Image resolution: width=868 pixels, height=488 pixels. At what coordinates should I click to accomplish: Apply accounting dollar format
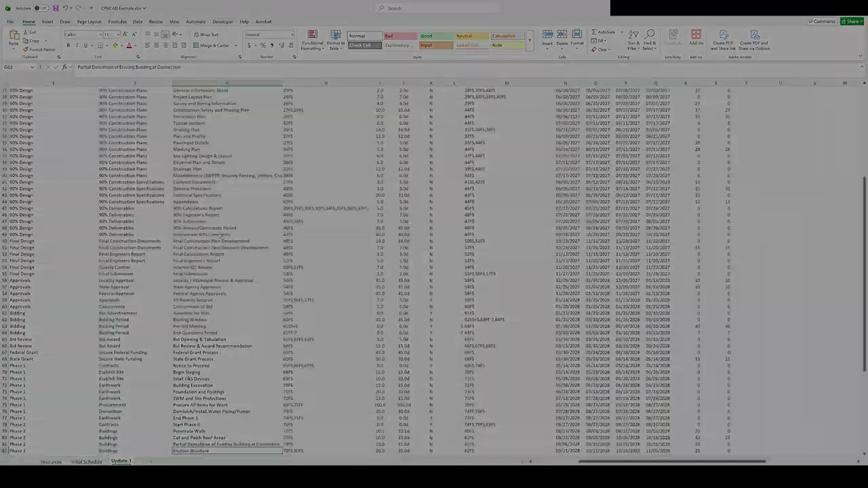click(x=249, y=45)
